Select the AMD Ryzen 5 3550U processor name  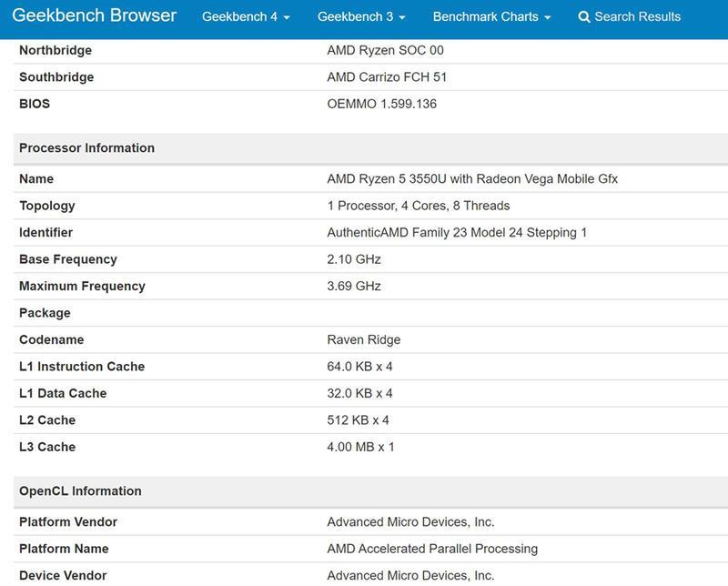tap(472, 178)
